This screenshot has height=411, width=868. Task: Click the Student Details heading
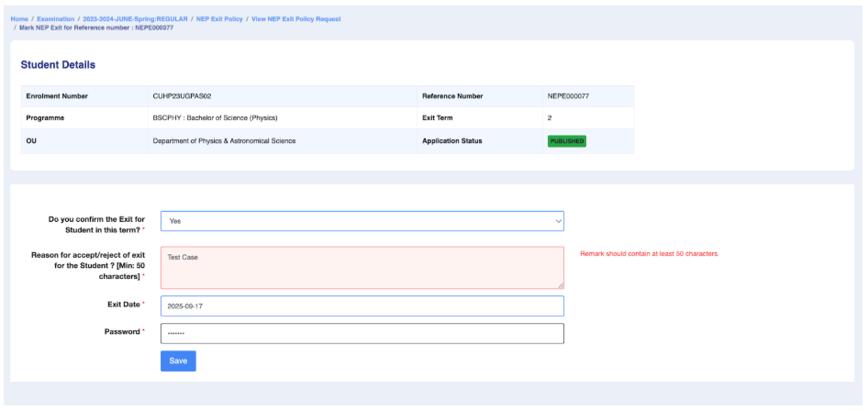click(x=58, y=65)
